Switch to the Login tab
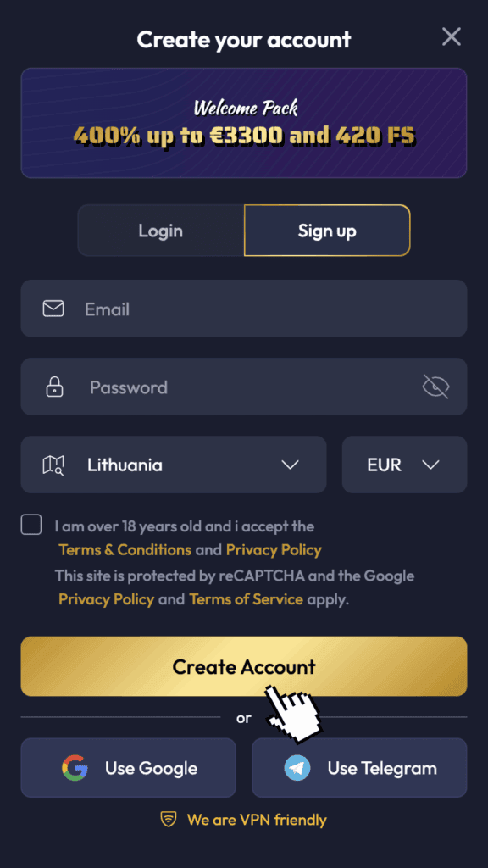This screenshot has width=488, height=868. click(160, 231)
